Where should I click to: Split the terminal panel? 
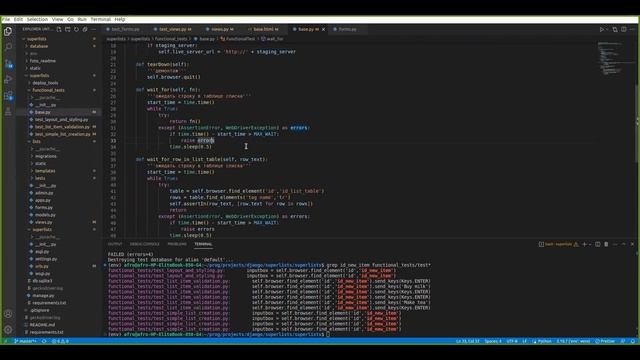pos(598,244)
